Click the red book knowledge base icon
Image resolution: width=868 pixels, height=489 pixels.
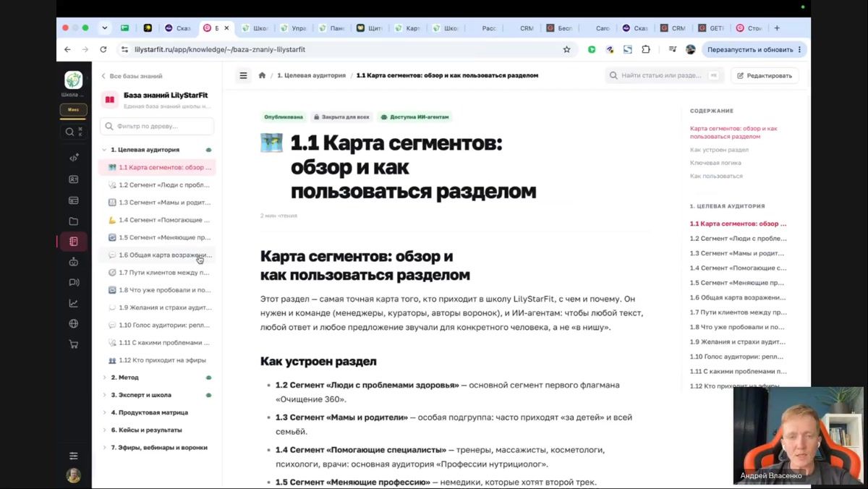coord(110,100)
